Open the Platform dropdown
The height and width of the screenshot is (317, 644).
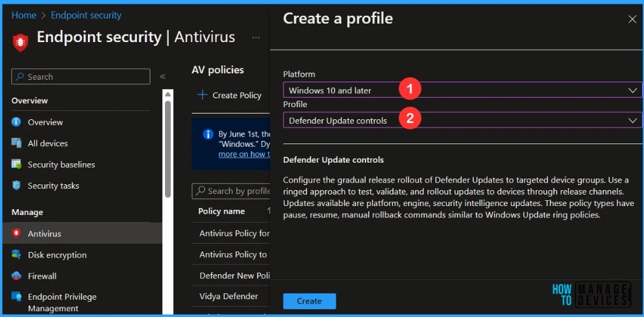(462, 90)
